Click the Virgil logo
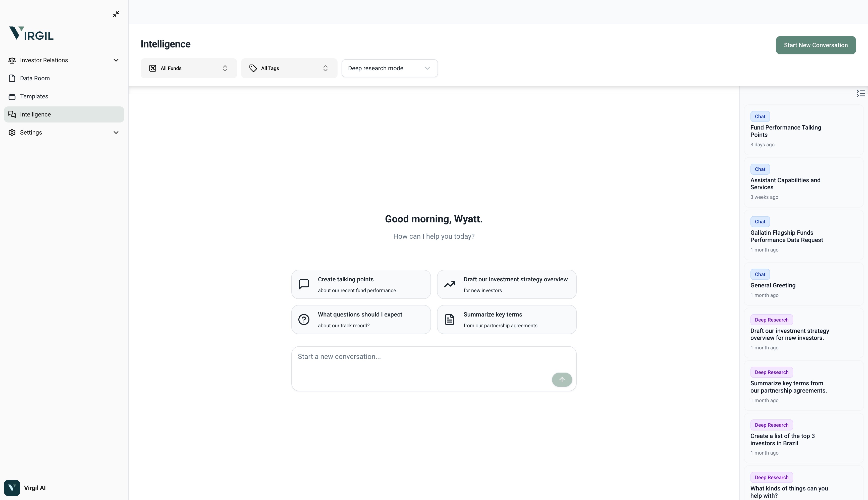868x500 pixels. click(31, 33)
